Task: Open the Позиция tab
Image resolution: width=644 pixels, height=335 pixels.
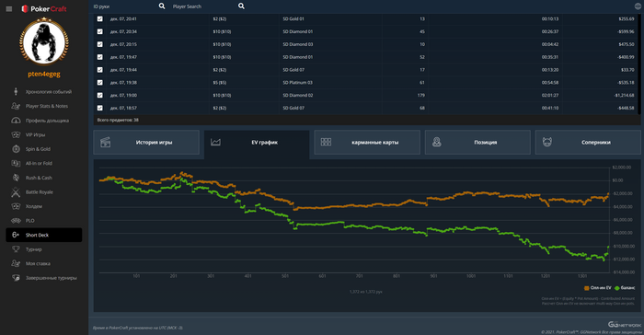Action: click(477, 143)
